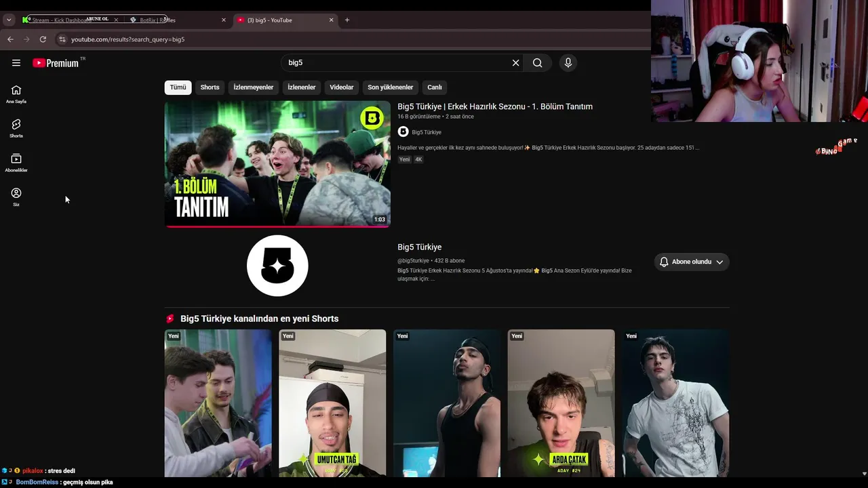Select the Son yüklenenler filter chip
The width and height of the screenshot is (868, 488).
(x=391, y=87)
